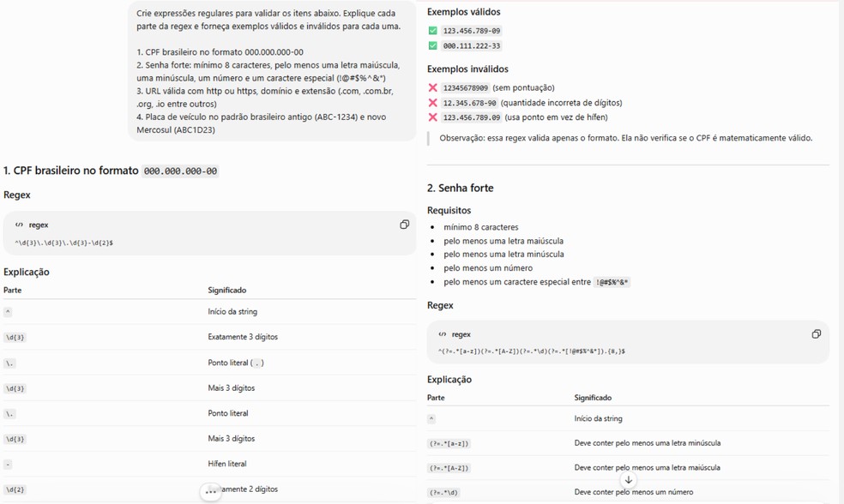Click inline code !@#$%^&* in requirements

(612, 282)
